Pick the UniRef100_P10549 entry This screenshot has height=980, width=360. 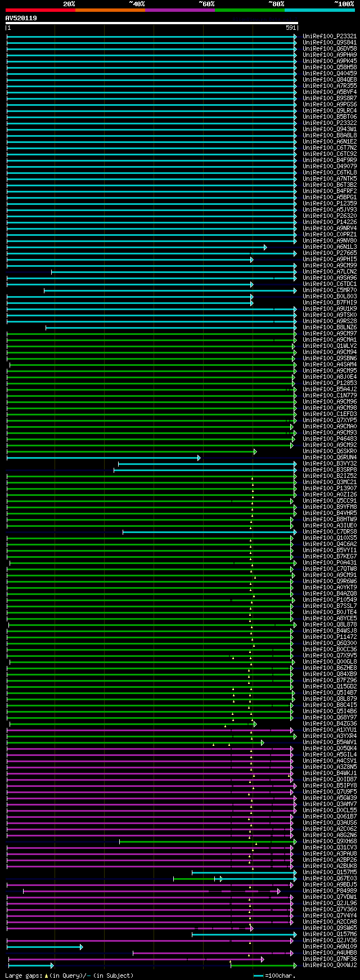click(330, 599)
